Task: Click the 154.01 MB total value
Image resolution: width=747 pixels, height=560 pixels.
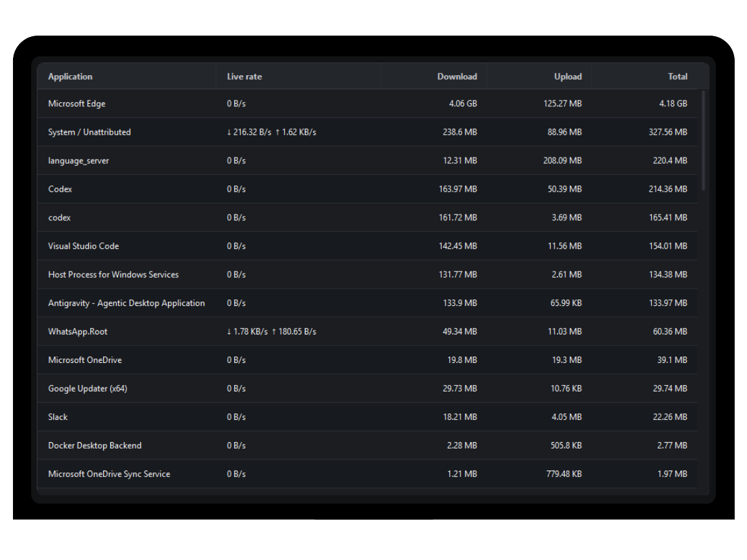Action: tap(668, 246)
